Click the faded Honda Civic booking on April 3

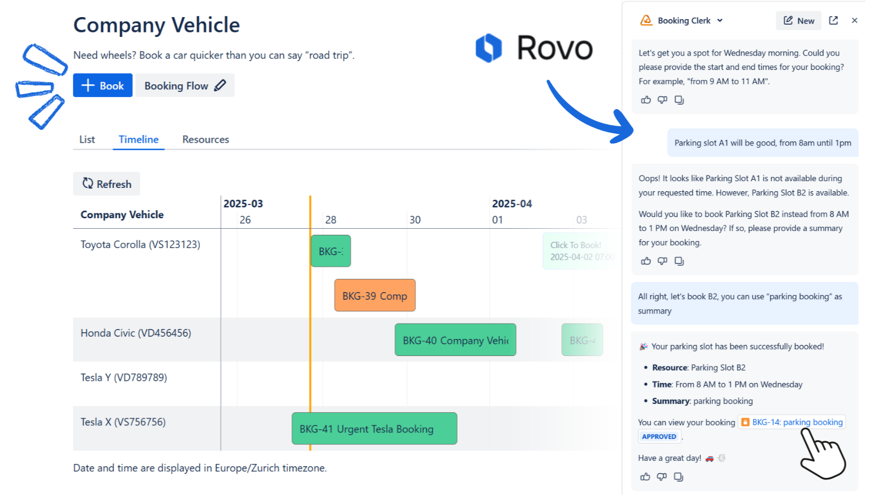(x=582, y=340)
